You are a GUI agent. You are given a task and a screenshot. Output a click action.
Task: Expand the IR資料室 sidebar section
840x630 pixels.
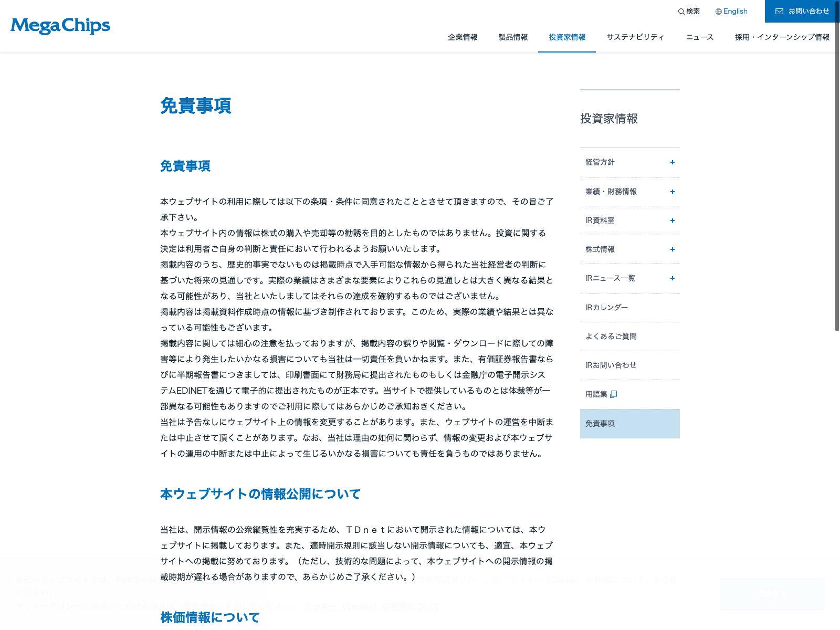[x=672, y=220]
